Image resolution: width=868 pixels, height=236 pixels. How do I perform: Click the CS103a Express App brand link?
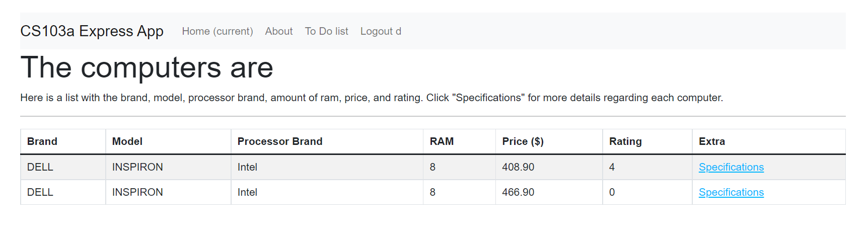[x=92, y=31]
